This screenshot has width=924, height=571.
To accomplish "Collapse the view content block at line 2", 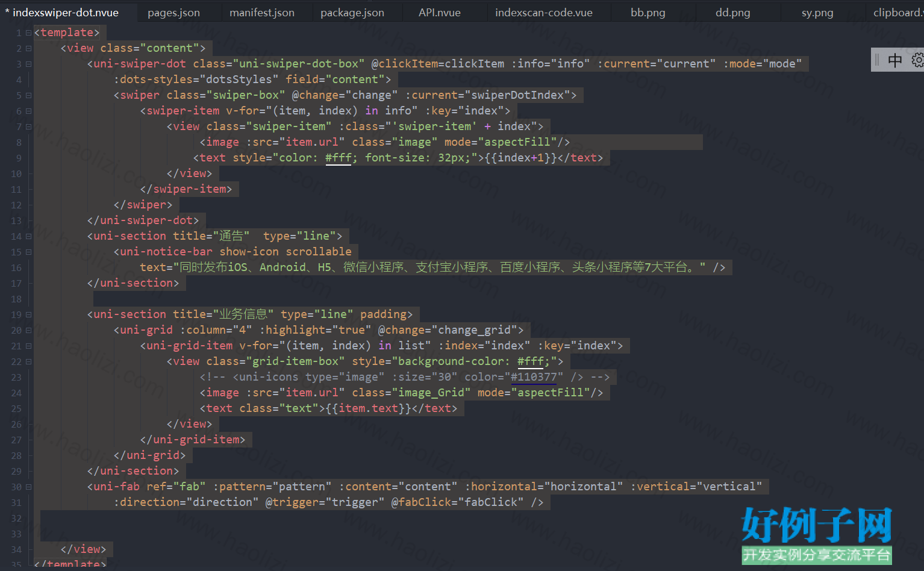I will tap(28, 48).
